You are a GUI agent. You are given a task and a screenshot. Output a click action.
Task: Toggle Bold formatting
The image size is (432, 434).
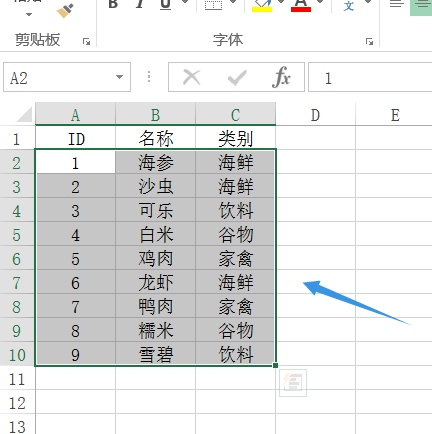(113, 4)
